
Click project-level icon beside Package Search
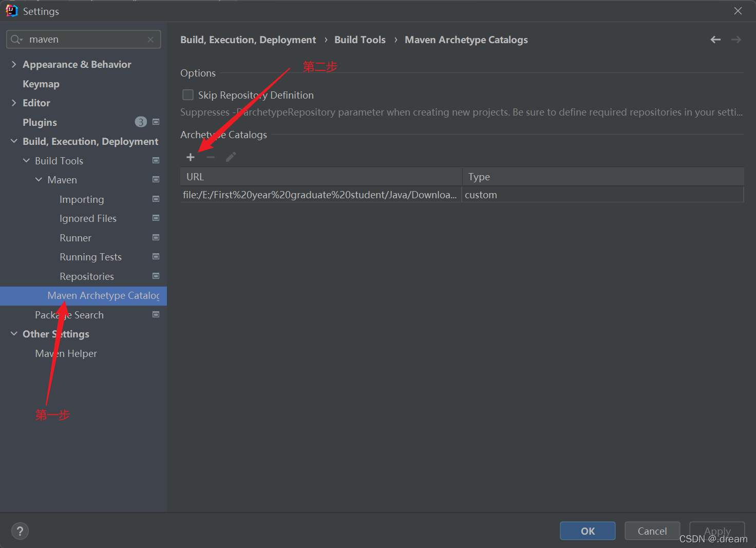156,314
